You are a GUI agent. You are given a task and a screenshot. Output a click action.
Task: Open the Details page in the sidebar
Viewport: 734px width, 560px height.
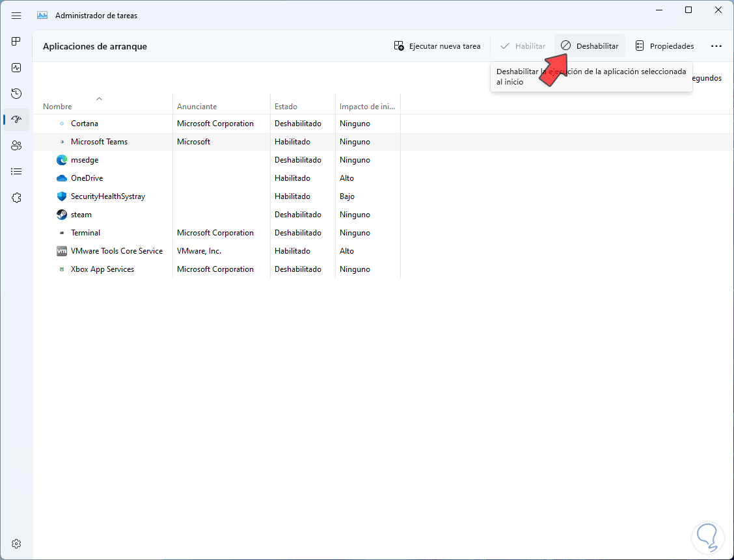[x=16, y=172]
